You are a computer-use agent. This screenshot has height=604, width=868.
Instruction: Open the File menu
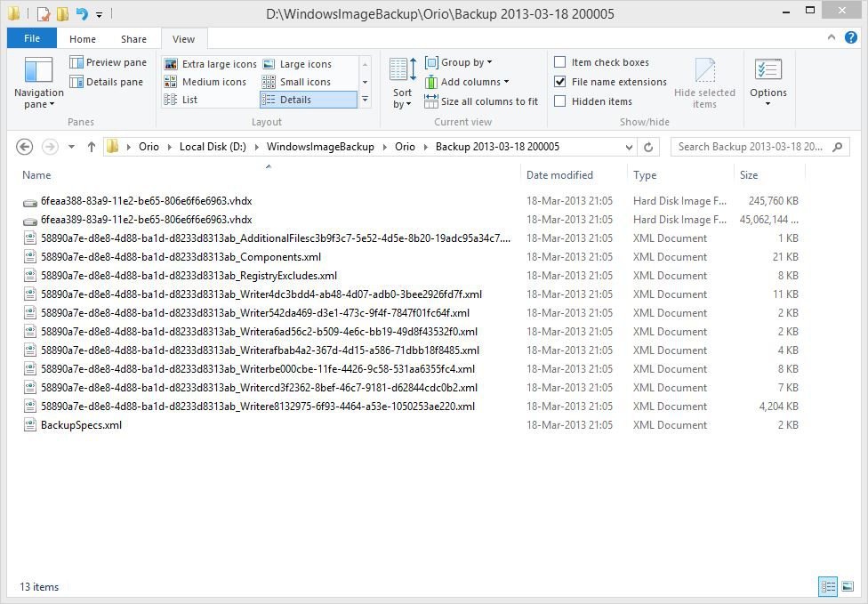click(x=32, y=38)
